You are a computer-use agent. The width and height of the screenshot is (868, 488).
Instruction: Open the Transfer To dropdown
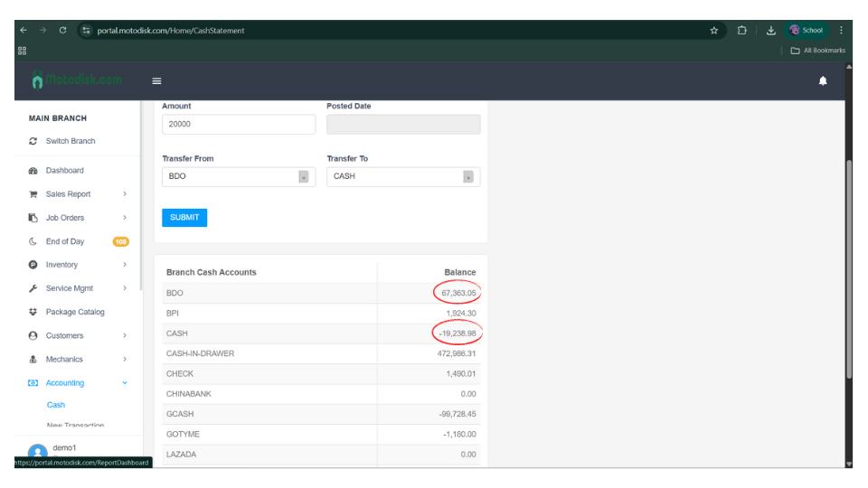click(x=403, y=176)
